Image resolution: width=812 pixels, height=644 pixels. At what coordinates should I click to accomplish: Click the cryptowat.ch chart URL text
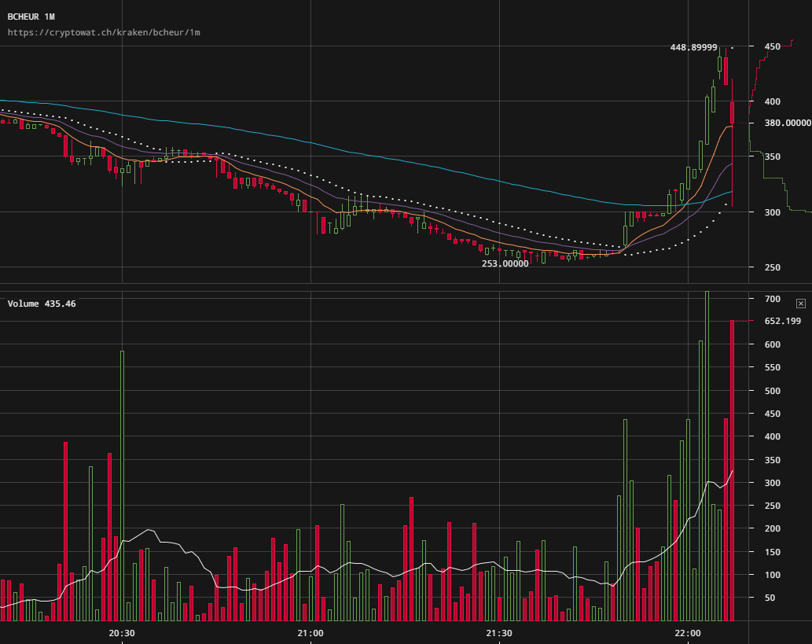(104, 33)
